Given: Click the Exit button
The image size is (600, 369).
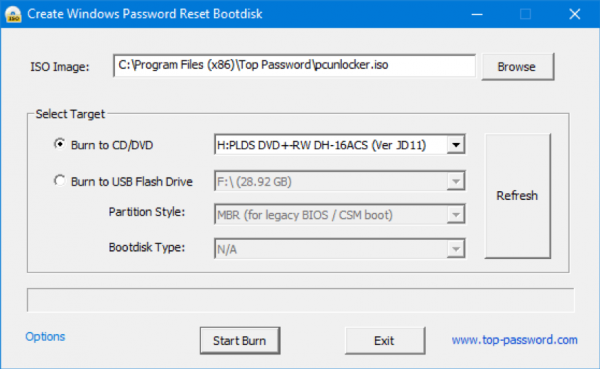Looking at the screenshot, I should pos(385,340).
